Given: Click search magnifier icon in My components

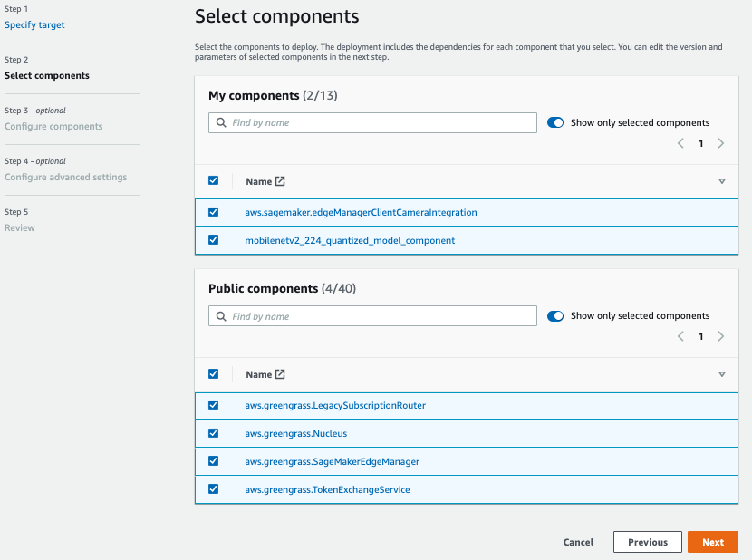Looking at the screenshot, I should 221,123.
